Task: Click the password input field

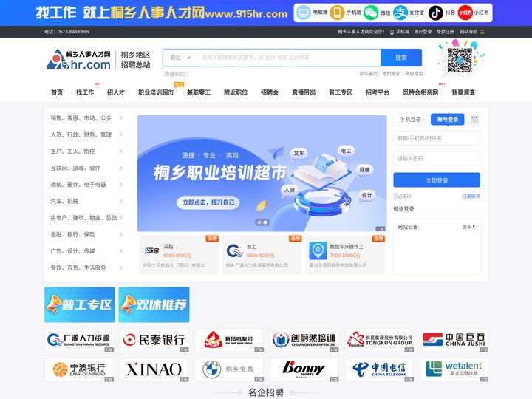Action: [x=437, y=158]
